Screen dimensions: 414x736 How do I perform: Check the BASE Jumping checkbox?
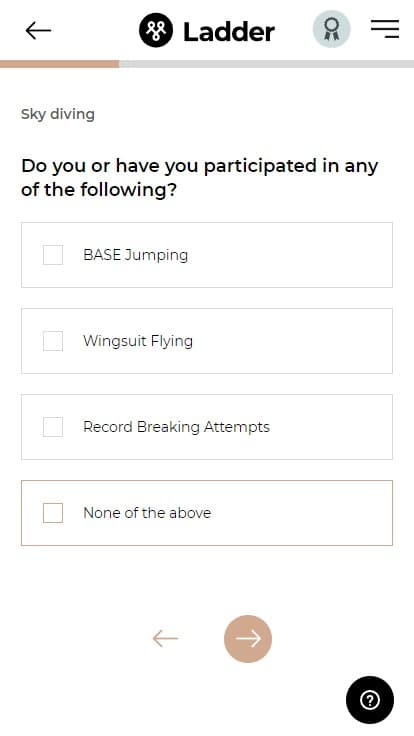pos(53,255)
